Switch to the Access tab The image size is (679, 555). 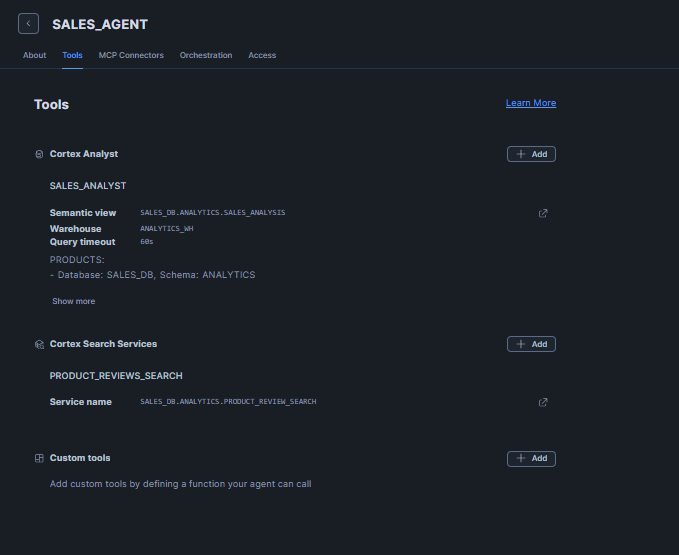(262, 55)
